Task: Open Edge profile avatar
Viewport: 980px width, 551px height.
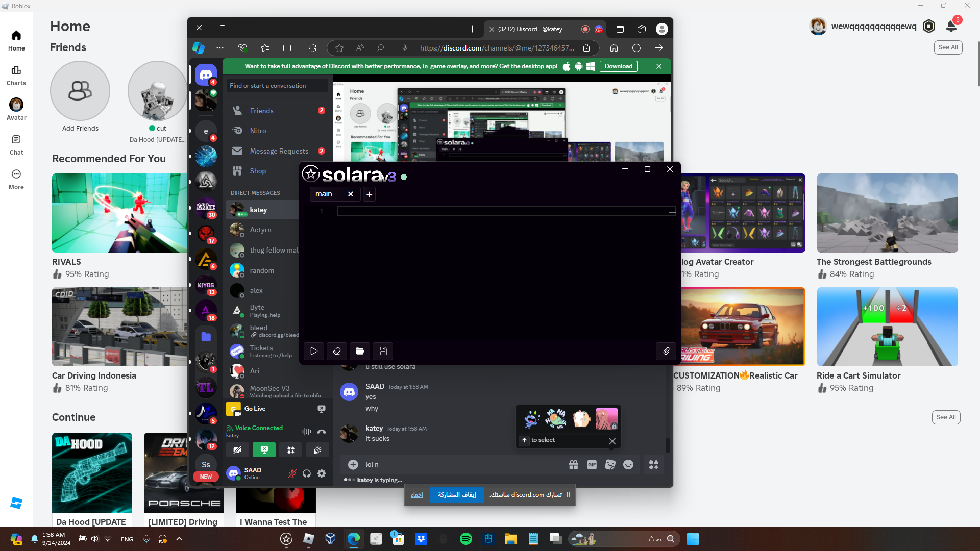Action: click(662, 29)
